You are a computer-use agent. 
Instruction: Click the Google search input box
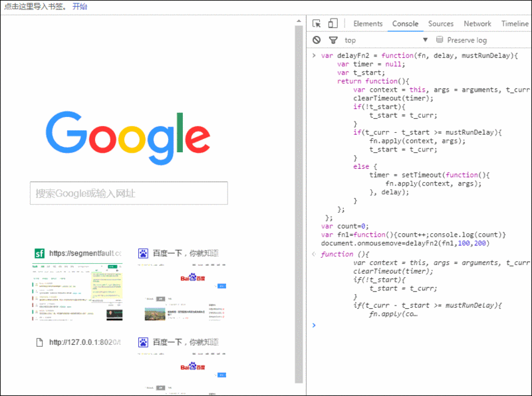[129, 193]
